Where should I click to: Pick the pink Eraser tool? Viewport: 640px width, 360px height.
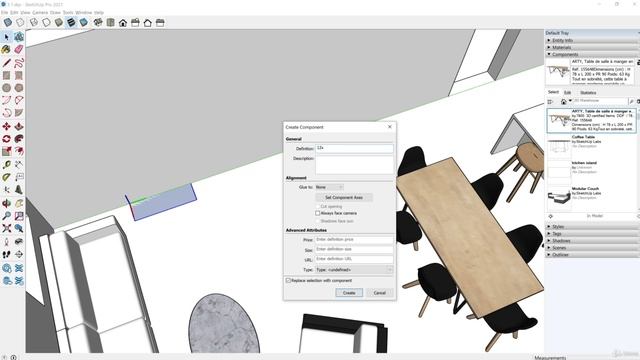pos(19,50)
